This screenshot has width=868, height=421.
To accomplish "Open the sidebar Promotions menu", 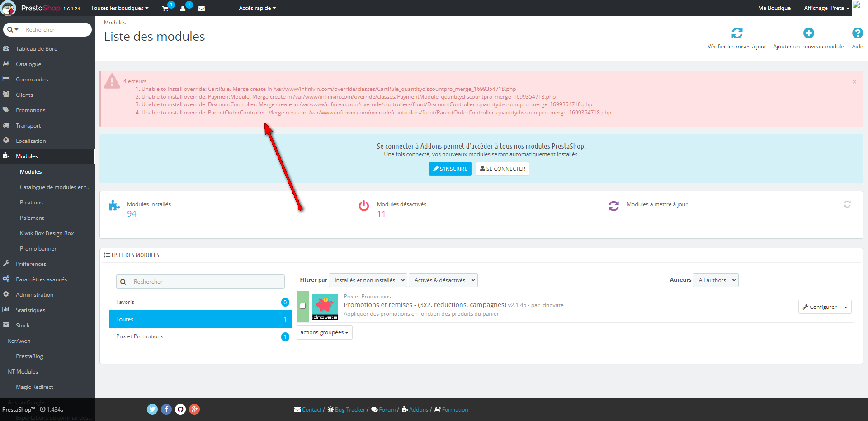I will [x=47, y=110].
